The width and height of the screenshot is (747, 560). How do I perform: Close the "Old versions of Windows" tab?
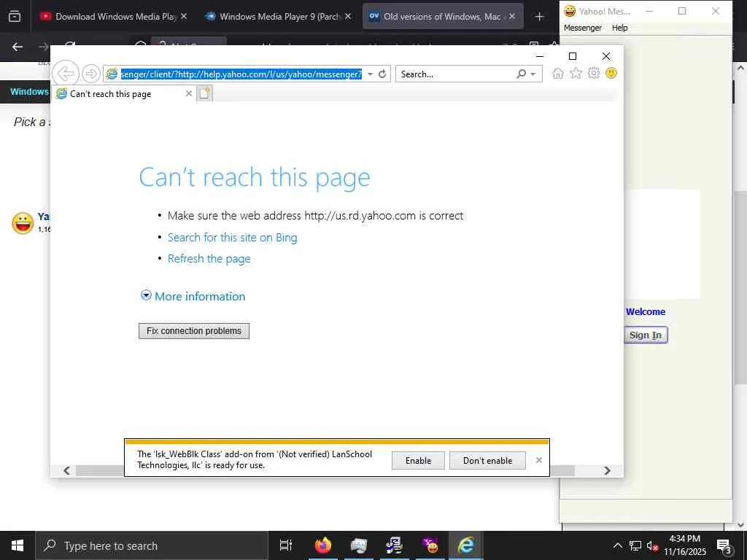click(x=512, y=16)
